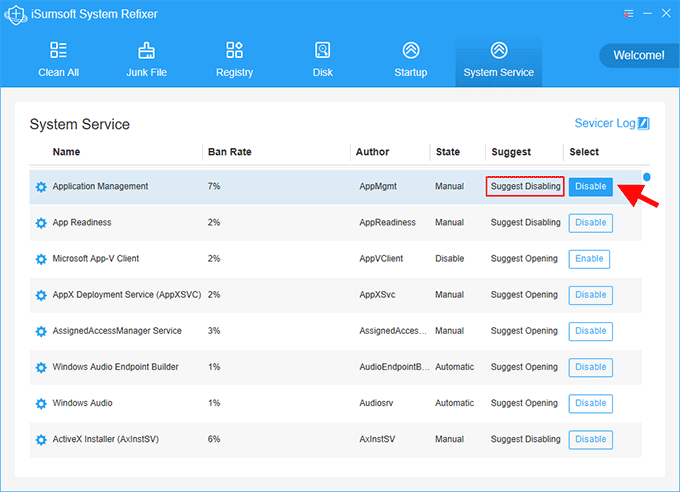This screenshot has width=680, height=492.
Task: Select the System Service tab
Action: point(499,60)
